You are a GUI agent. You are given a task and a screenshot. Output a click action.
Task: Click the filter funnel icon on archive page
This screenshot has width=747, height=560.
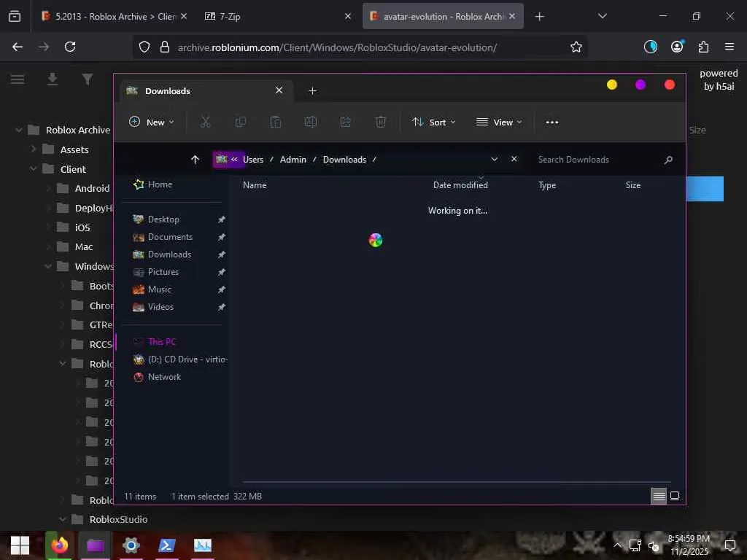point(88,79)
